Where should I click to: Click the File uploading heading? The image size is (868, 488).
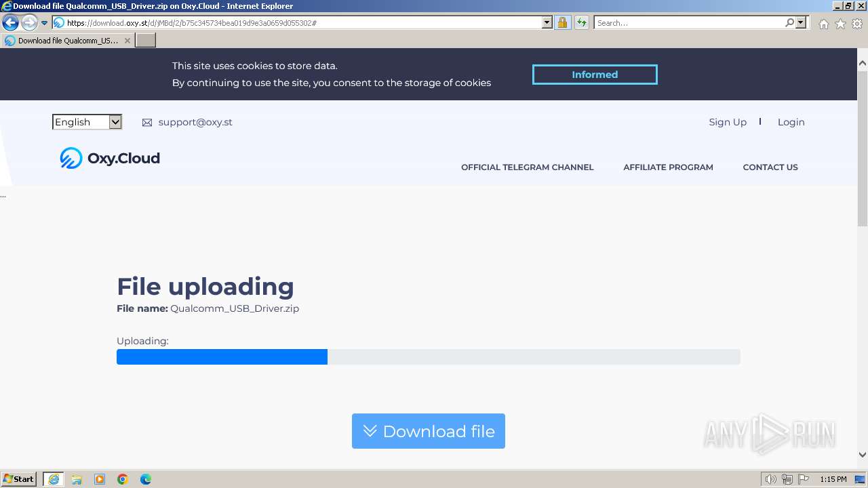click(205, 287)
